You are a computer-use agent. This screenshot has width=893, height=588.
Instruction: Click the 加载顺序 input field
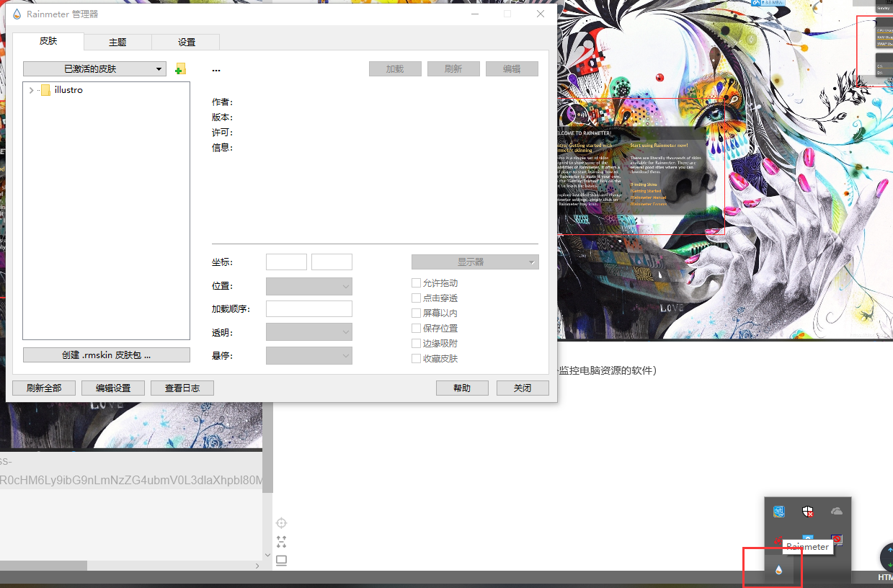click(309, 309)
